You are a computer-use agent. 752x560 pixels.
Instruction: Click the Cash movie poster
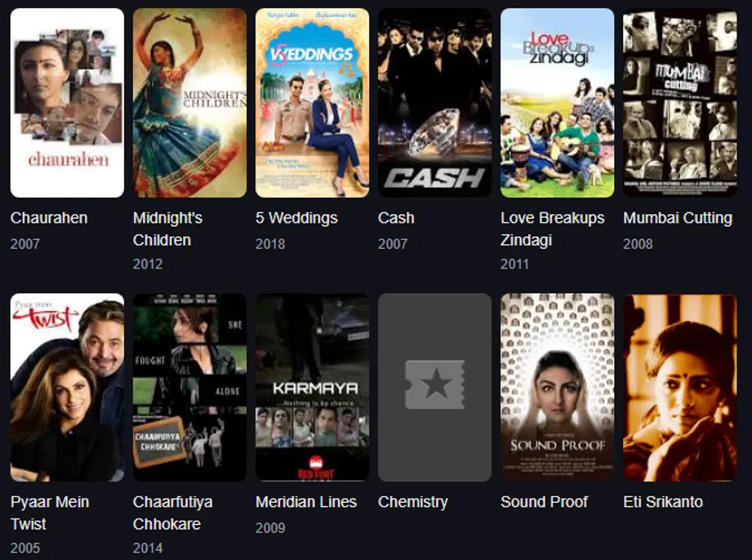tap(434, 103)
